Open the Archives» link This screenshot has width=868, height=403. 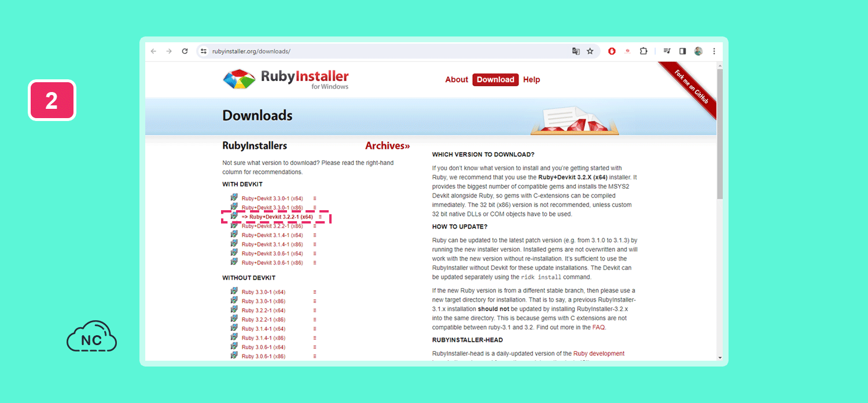(x=387, y=146)
